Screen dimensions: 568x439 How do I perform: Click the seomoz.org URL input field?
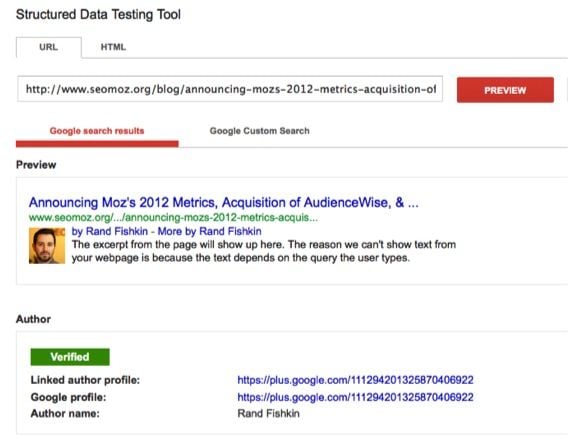tap(230, 89)
